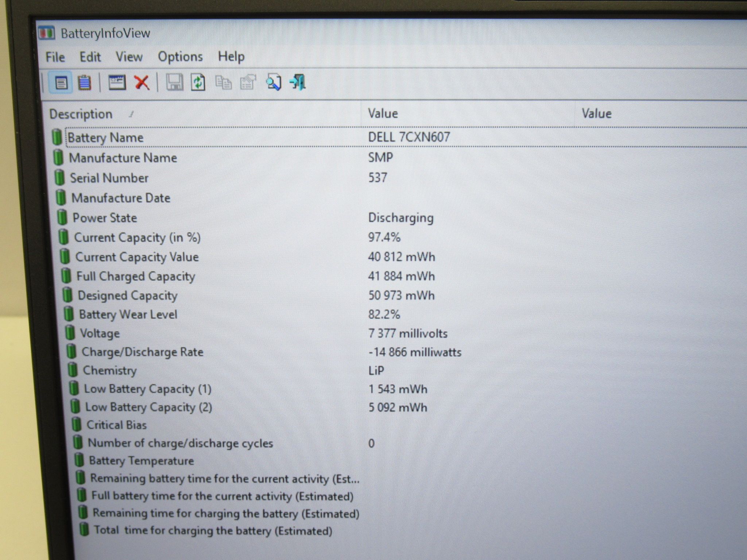Click the Discharging power state value
Image resolution: width=747 pixels, height=560 pixels.
[x=401, y=218]
